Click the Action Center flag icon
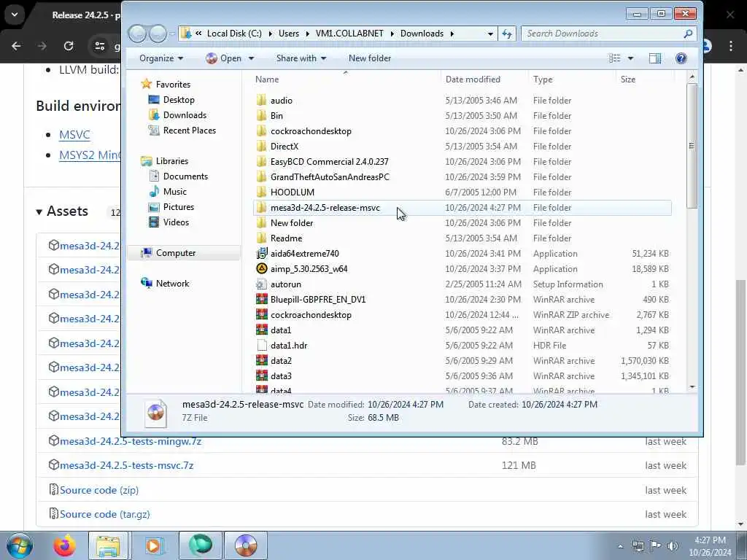Viewport: 747px width, 560px height. tap(655, 546)
